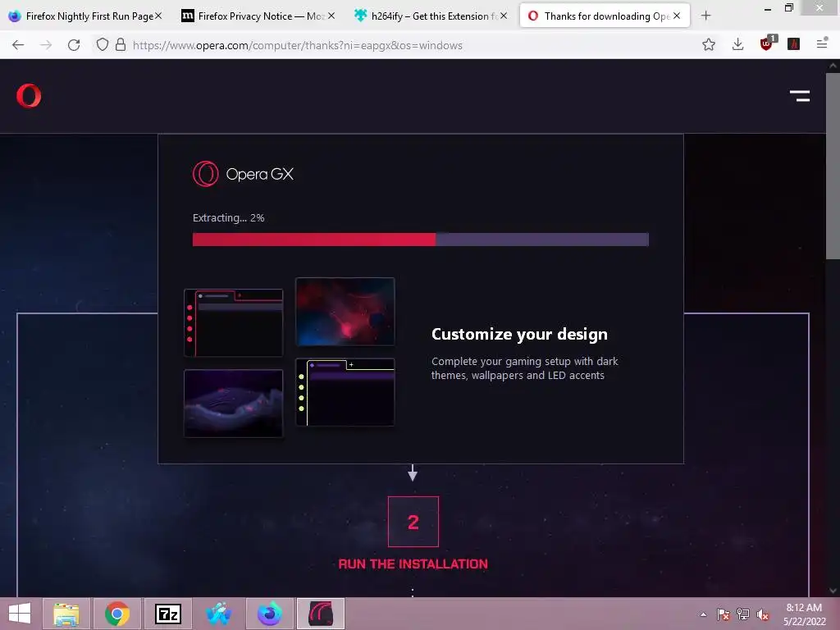Image resolution: width=840 pixels, height=630 pixels.
Task: Click the muted volume tray icon
Action: pos(763,614)
